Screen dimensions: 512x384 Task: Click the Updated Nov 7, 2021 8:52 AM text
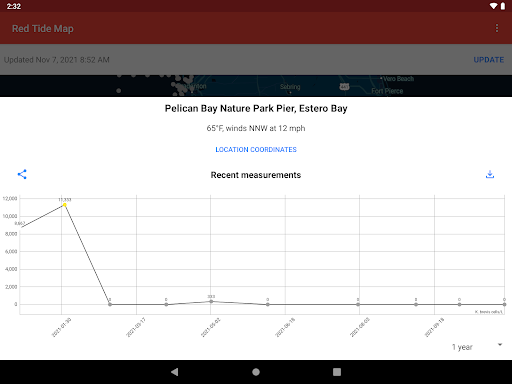click(56, 60)
